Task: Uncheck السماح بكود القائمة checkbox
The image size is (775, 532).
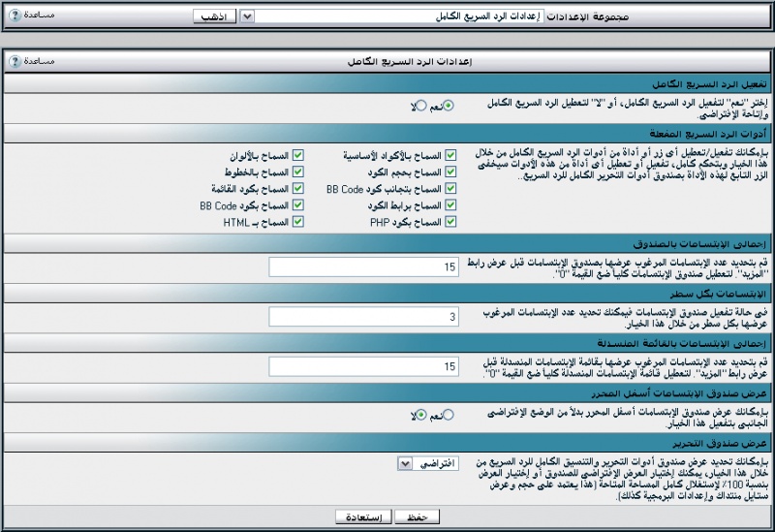Action: [x=298, y=188]
